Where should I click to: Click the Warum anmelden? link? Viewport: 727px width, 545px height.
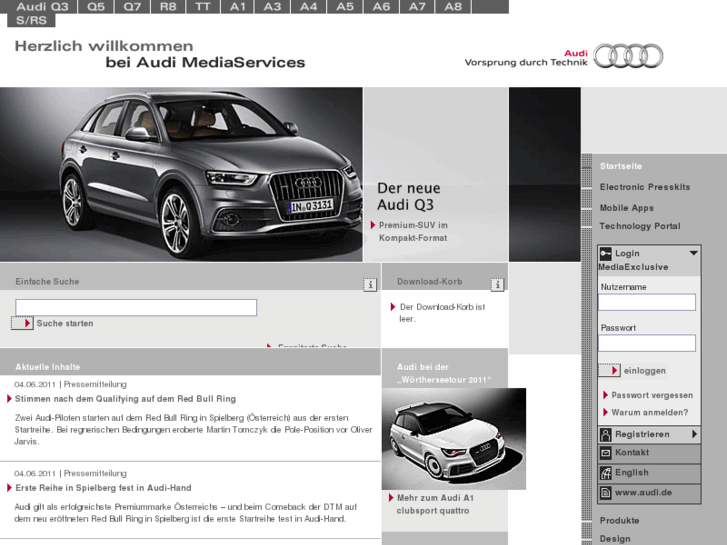point(650,412)
